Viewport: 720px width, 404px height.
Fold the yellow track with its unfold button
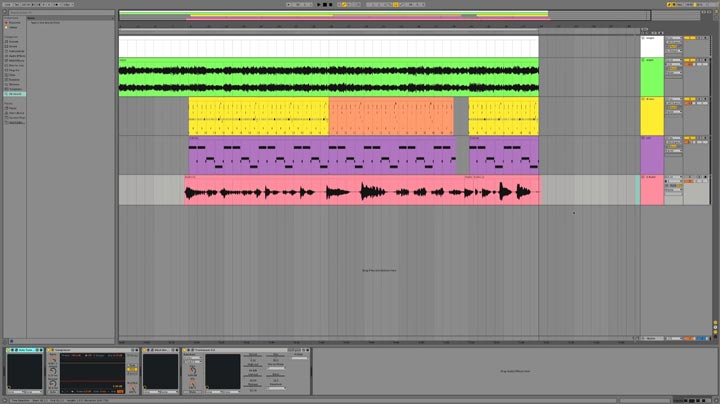(x=643, y=99)
